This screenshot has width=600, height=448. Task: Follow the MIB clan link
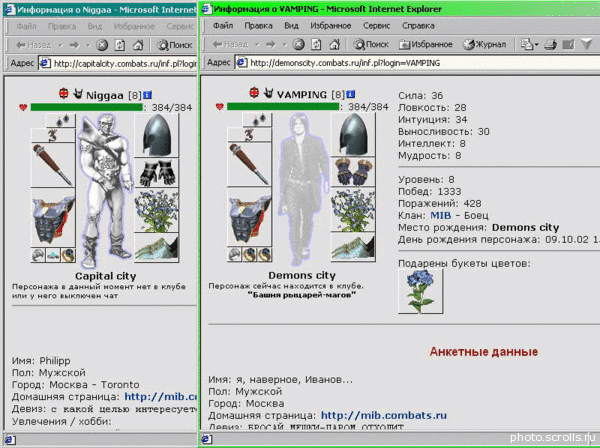coord(440,215)
